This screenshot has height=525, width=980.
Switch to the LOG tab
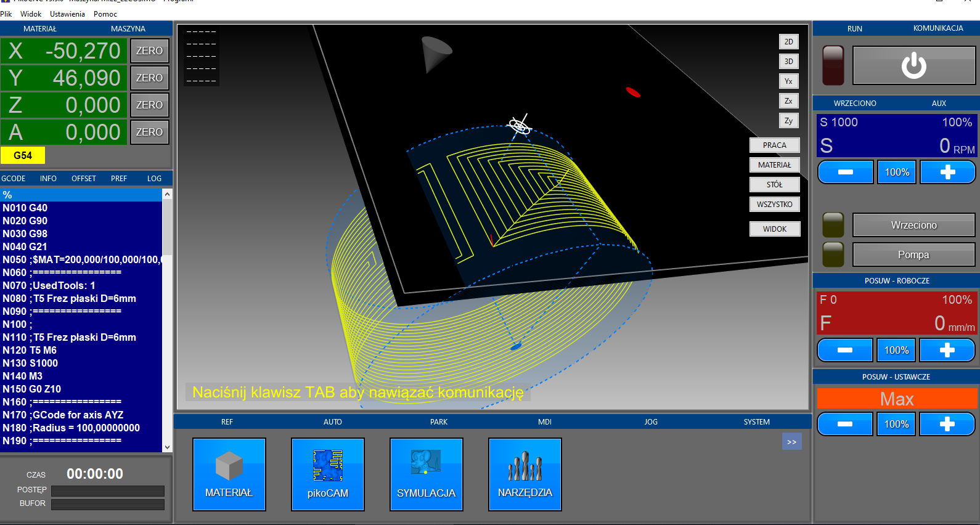[x=154, y=179]
